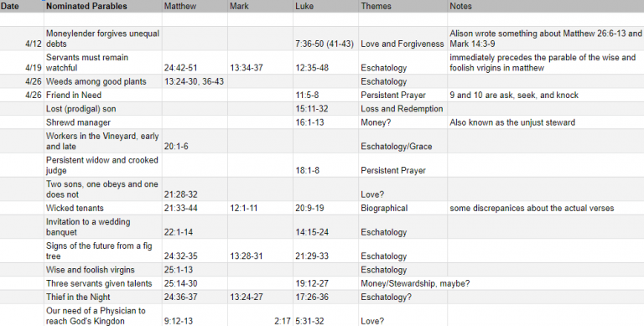Click the Notes column header
Viewport: 644px width, 326px height.
[x=545, y=6]
